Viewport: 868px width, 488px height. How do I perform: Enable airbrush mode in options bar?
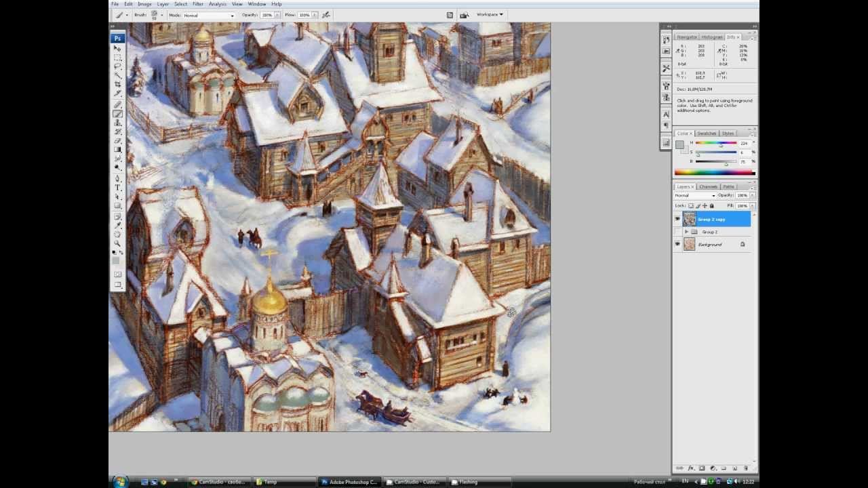(325, 15)
